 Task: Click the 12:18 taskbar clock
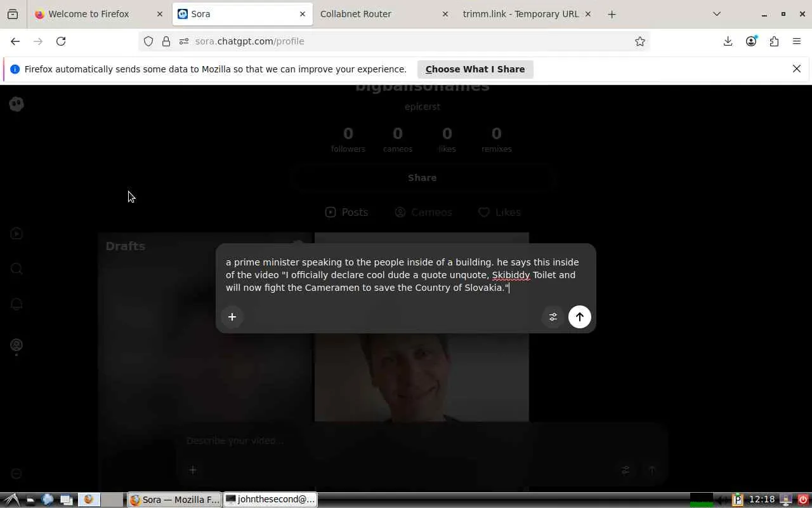(x=762, y=500)
